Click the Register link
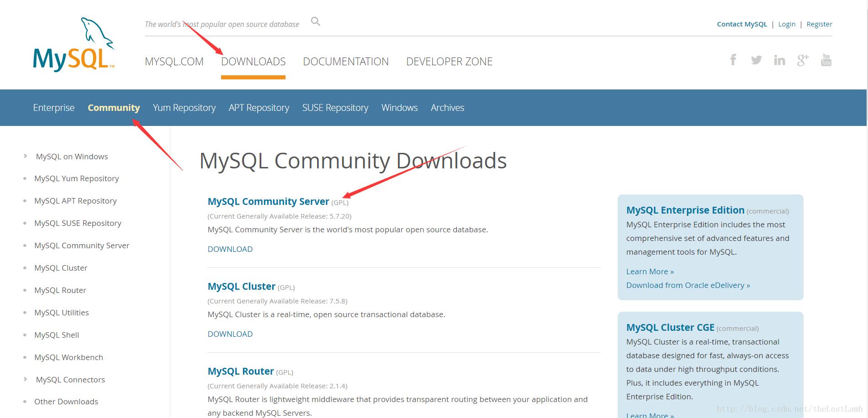 click(819, 24)
